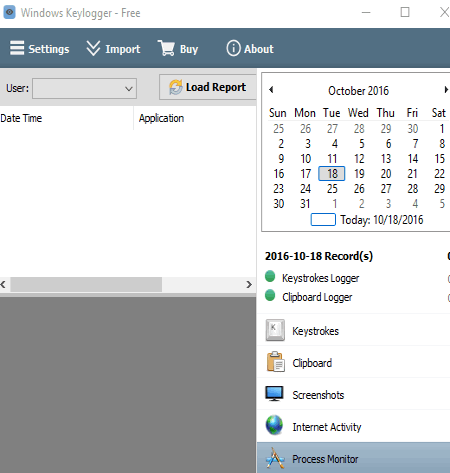Open the Buy menu label

click(189, 49)
